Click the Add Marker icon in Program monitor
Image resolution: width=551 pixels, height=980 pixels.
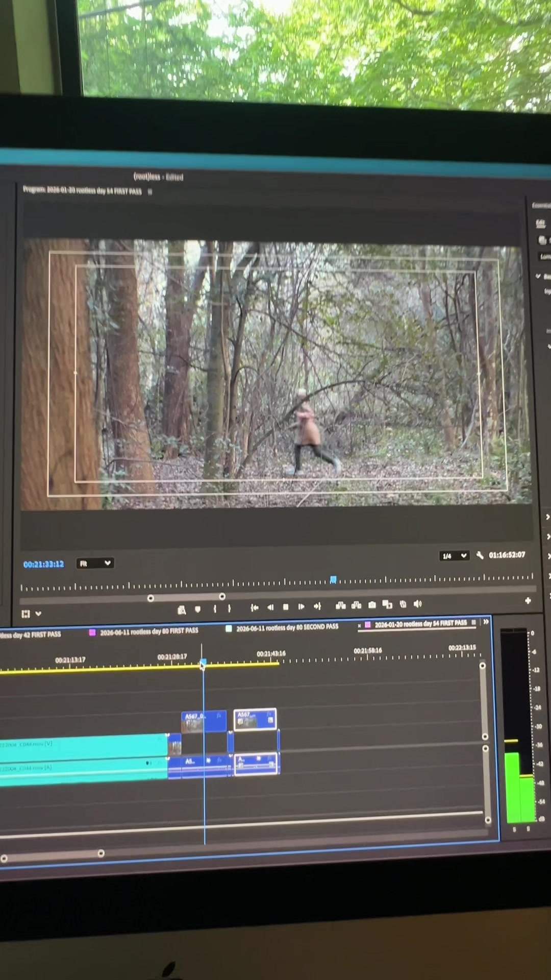[x=197, y=609]
